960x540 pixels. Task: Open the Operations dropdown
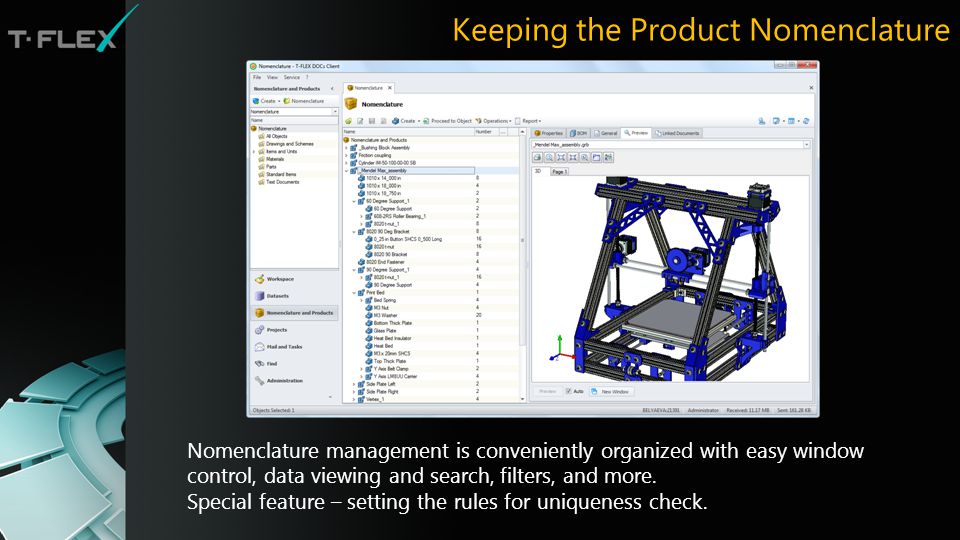[493, 121]
